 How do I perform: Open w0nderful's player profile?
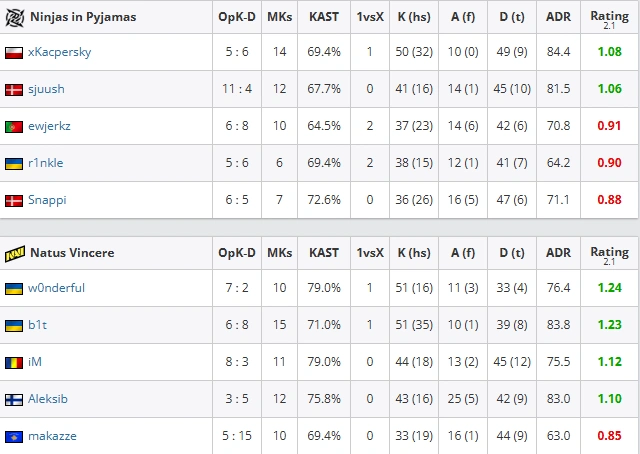pyautogui.click(x=56, y=288)
